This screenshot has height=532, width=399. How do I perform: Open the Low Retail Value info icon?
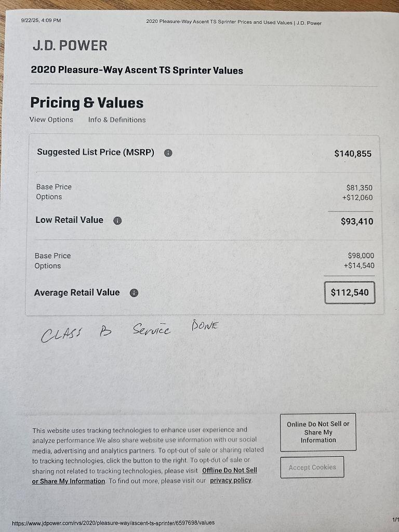click(x=117, y=220)
